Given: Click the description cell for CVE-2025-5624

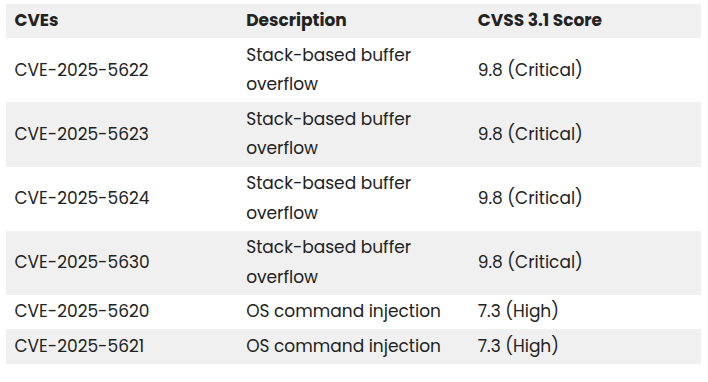Looking at the screenshot, I should (328, 198).
